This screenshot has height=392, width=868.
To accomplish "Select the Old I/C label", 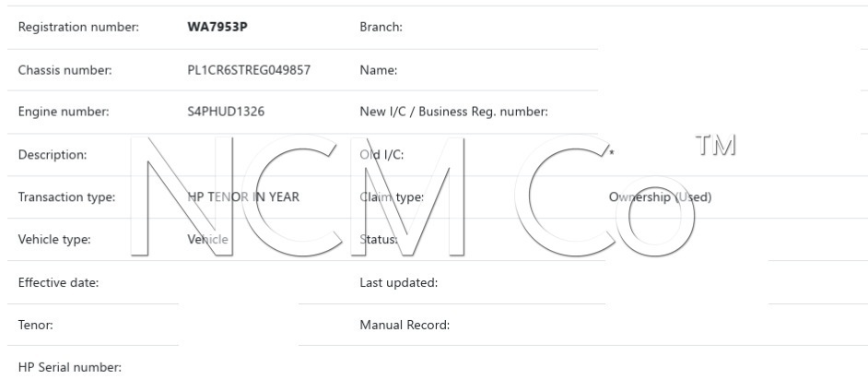I will tap(381, 155).
